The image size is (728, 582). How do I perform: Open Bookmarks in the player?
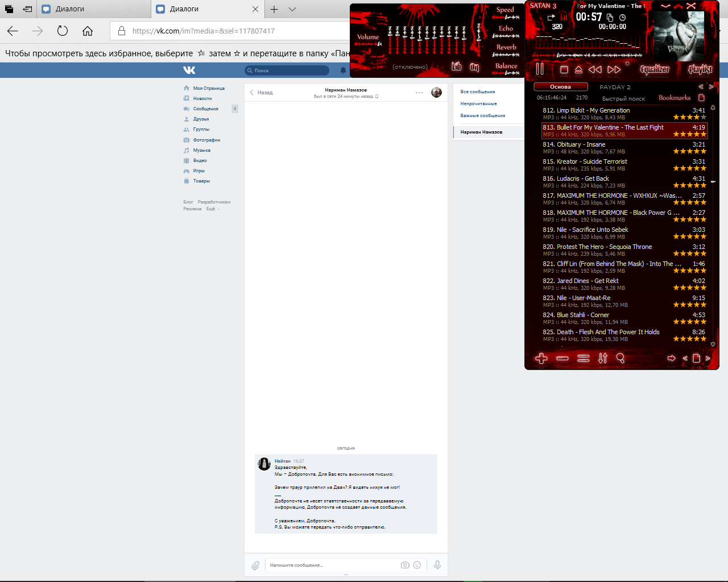tap(675, 98)
